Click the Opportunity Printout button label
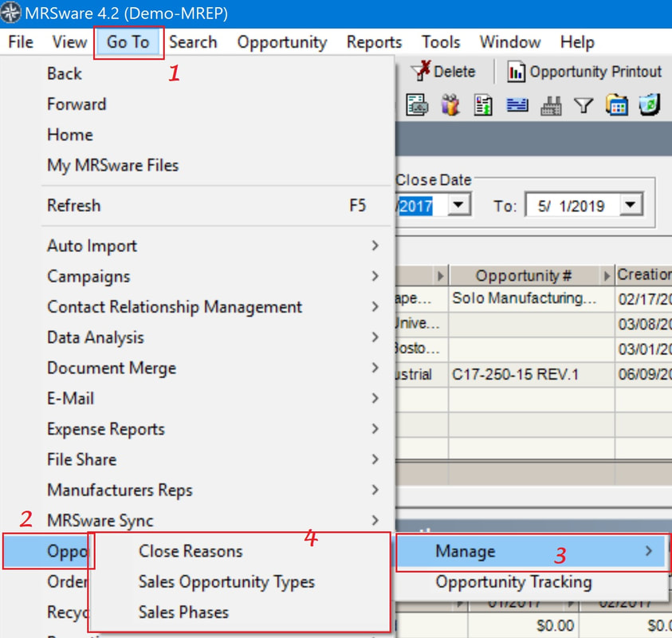 [595, 72]
